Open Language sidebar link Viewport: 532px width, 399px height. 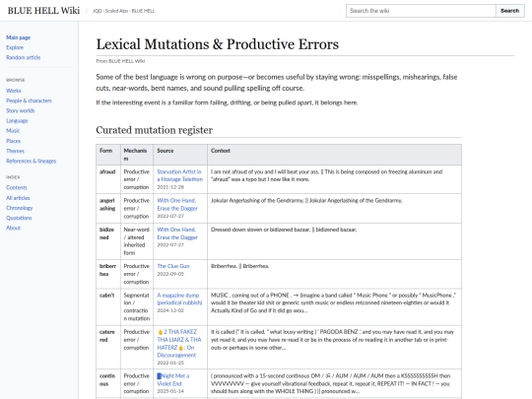[x=17, y=121]
